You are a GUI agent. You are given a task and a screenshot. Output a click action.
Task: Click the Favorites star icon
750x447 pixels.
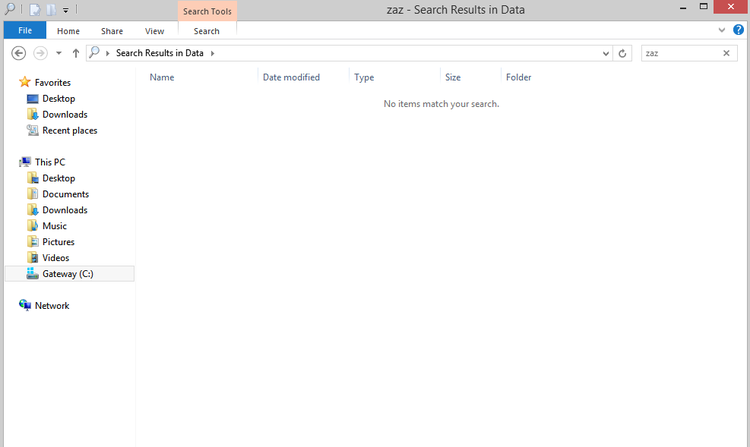pyautogui.click(x=24, y=82)
